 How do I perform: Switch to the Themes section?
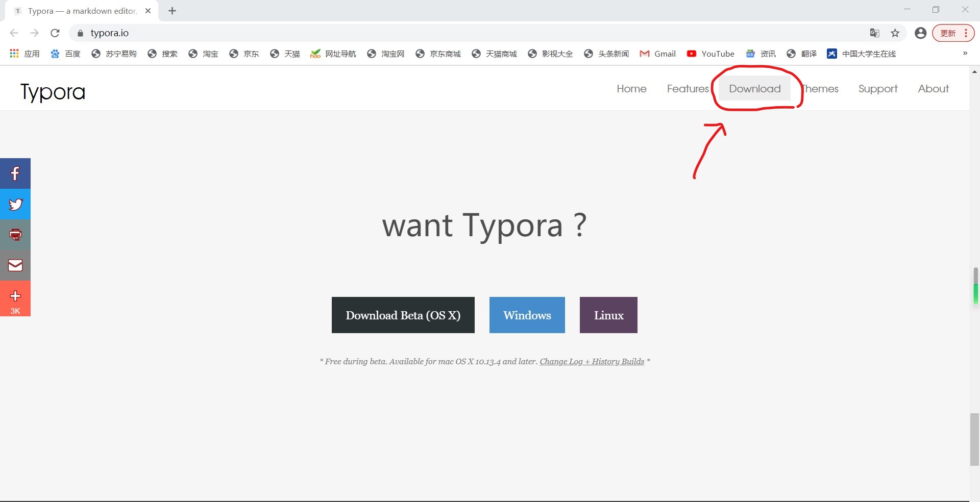tap(821, 88)
